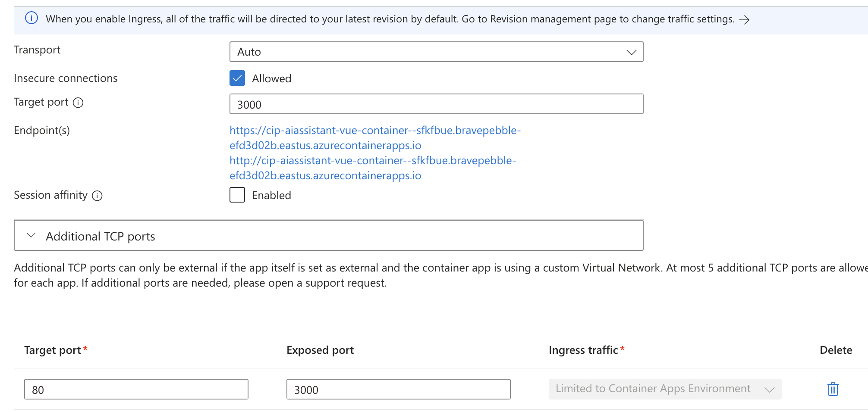Screen dimensions: 868x412
Task: Enable Session affinity checkbox
Action: click(x=237, y=195)
